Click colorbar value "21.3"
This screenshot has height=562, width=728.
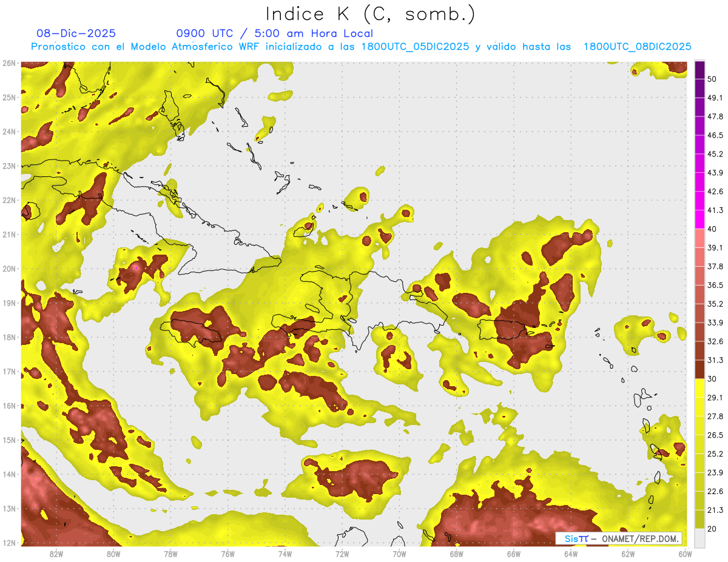[x=715, y=510]
